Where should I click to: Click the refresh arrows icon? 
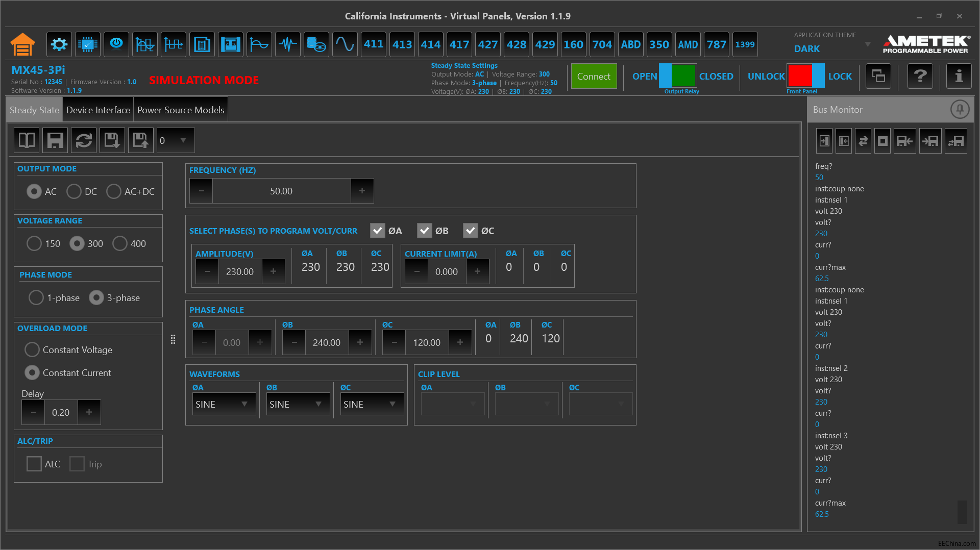(84, 140)
